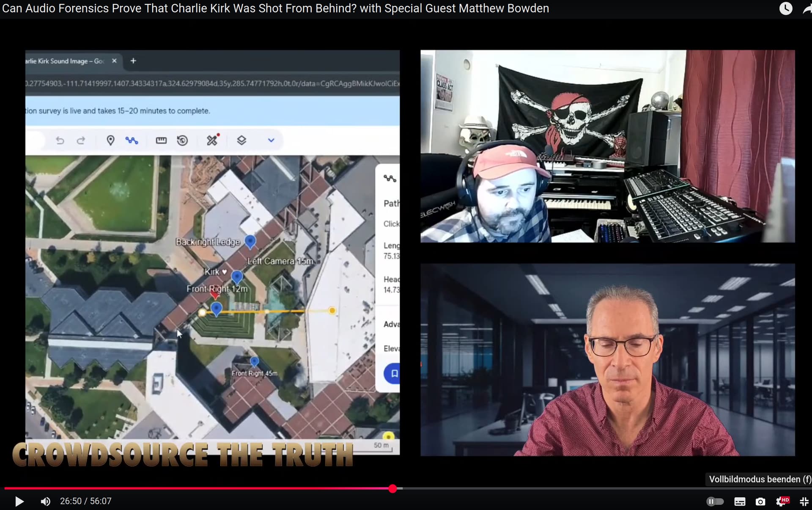The width and height of the screenshot is (812, 510).
Task: Click the Share arrow icon
Action: point(807,9)
